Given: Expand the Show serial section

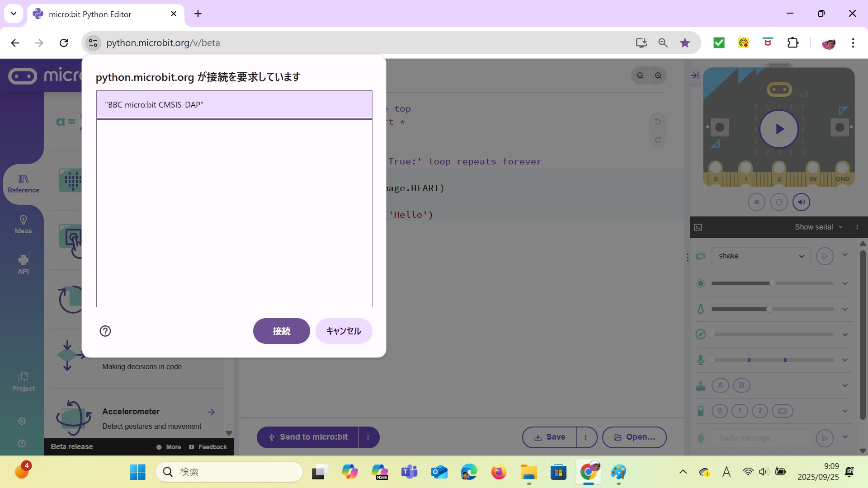Looking at the screenshot, I should (x=818, y=227).
